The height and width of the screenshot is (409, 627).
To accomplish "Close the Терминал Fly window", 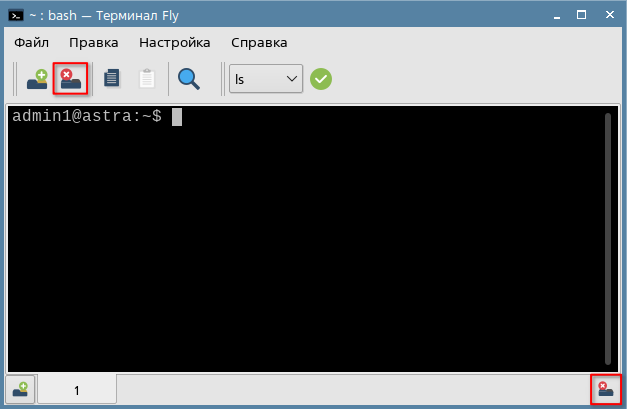I will 610,15.
